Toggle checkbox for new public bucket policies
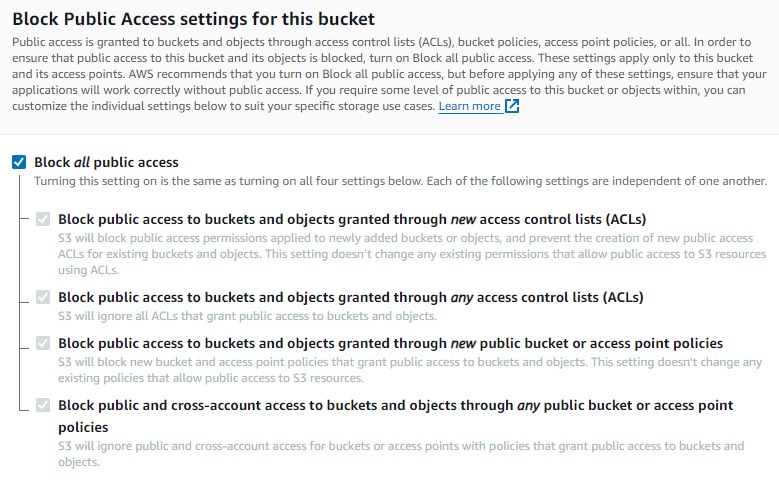The width and height of the screenshot is (779, 490). point(43,343)
